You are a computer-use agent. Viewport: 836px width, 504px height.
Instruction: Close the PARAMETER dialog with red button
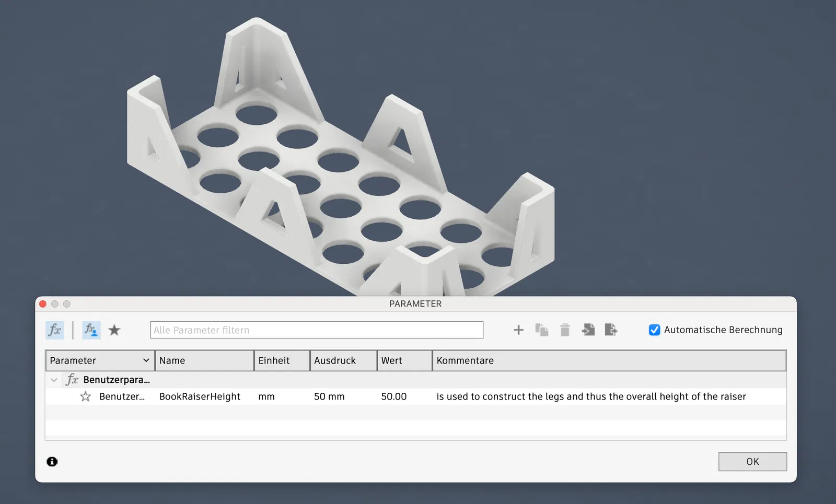(43, 304)
